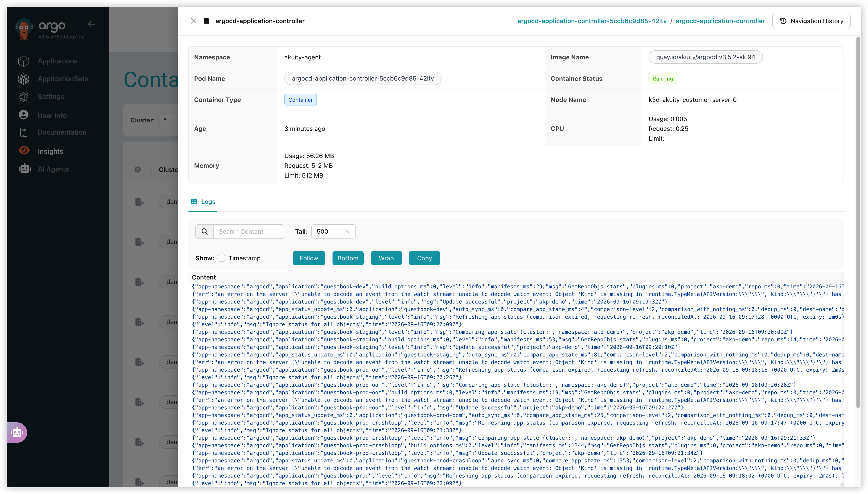Click the Content log header
The image size is (868, 494).
point(204,277)
